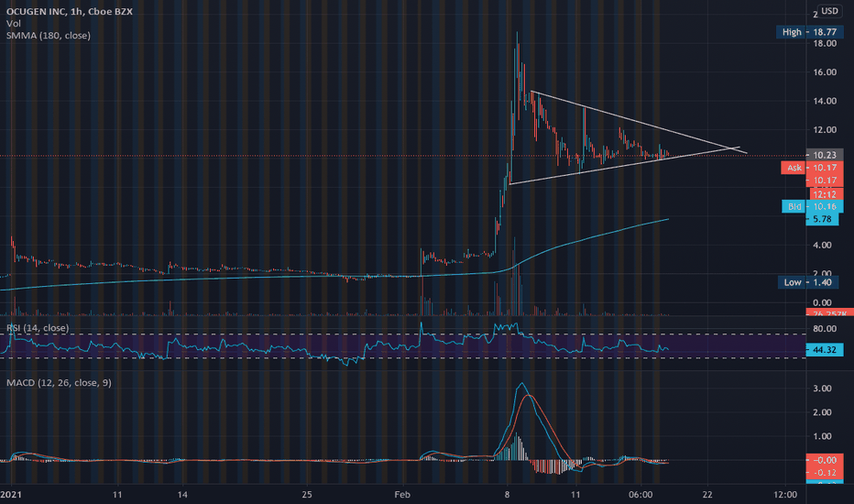
Task: Click the 12:12 countdown label
Action: point(825,194)
